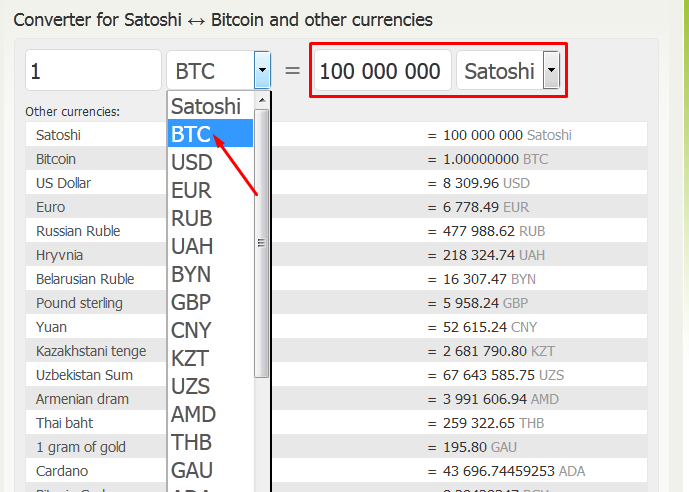The image size is (689, 492).
Task: Click the 259 322.65 THB value
Action: [493, 423]
